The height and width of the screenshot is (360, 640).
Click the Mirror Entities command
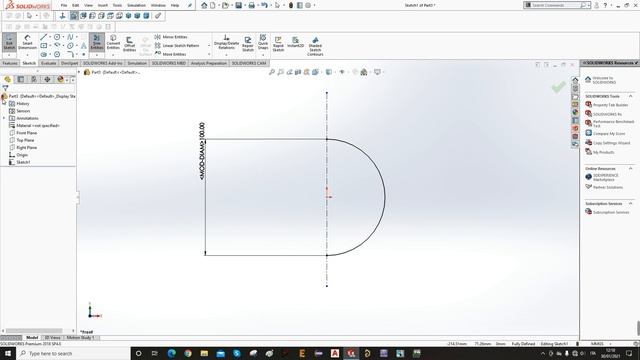(x=171, y=37)
